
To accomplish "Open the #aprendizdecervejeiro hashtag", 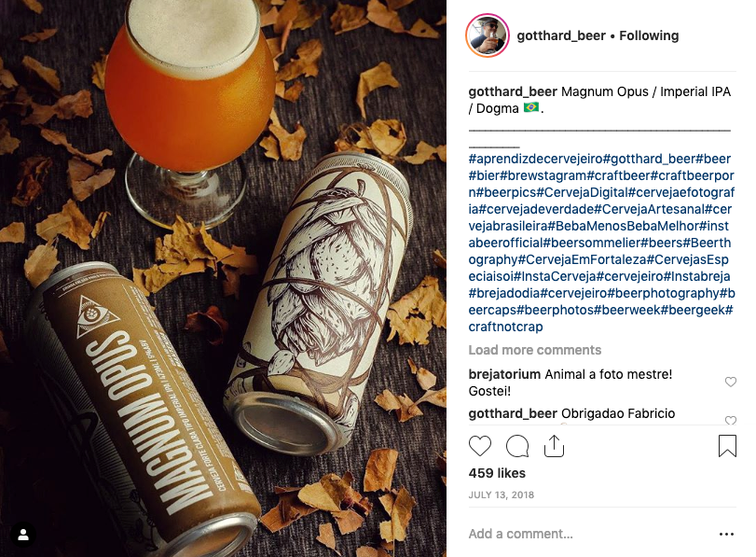I will [x=536, y=159].
